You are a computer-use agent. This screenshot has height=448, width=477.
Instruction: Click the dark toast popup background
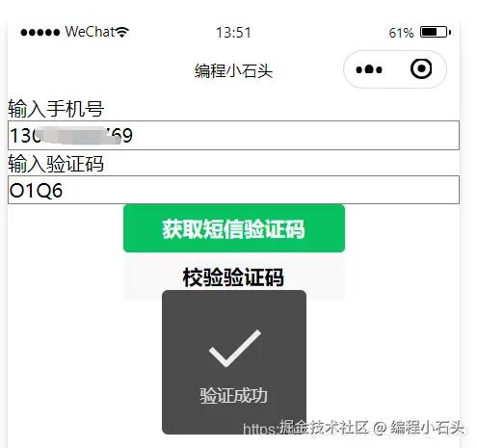click(234, 362)
